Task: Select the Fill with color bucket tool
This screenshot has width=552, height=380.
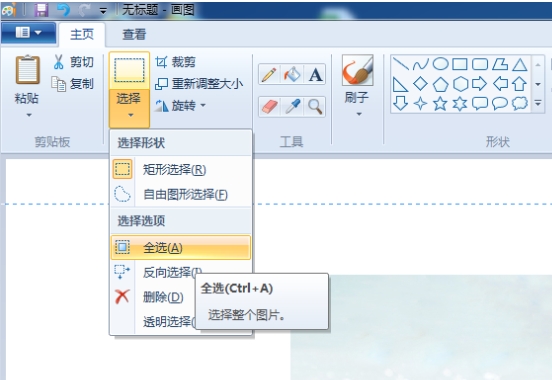Action: pyautogui.click(x=292, y=74)
